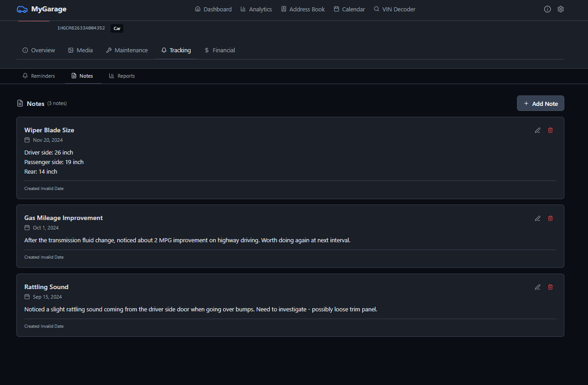Open Analytics from top navigation

[x=256, y=9]
